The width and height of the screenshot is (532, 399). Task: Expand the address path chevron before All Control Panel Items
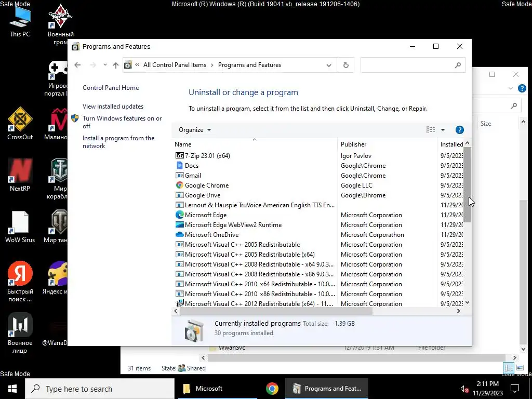tap(137, 65)
